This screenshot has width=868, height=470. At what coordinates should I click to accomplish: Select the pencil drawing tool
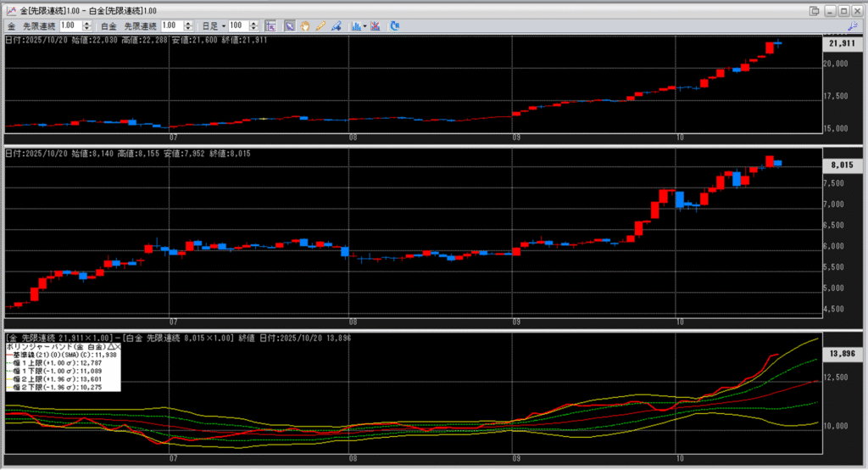320,26
